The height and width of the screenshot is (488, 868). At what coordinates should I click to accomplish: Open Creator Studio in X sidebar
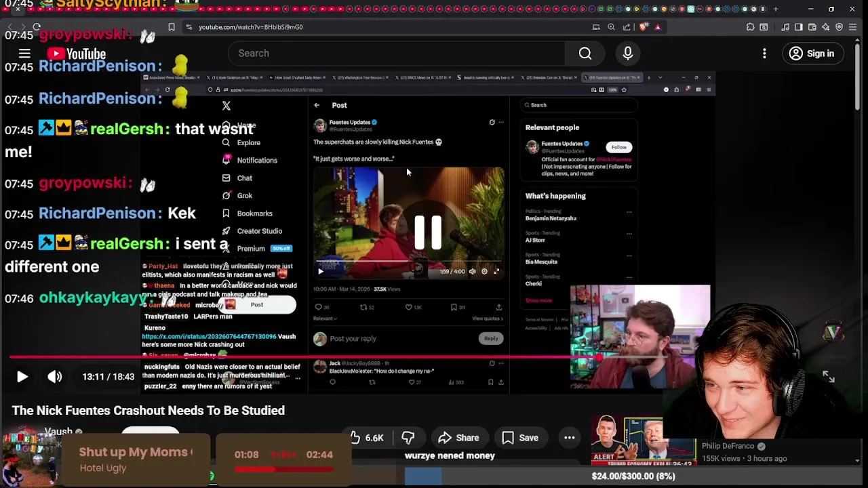[252, 231]
